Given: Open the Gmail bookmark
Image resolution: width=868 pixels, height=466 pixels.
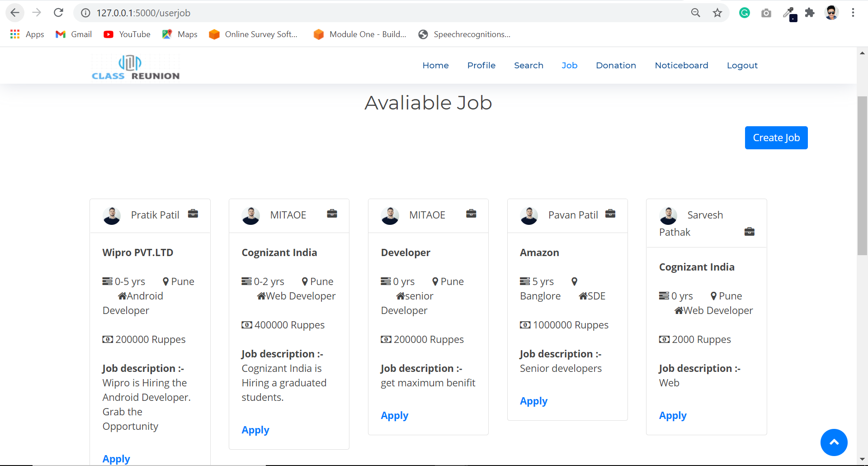Looking at the screenshot, I should [x=74, y=34].
